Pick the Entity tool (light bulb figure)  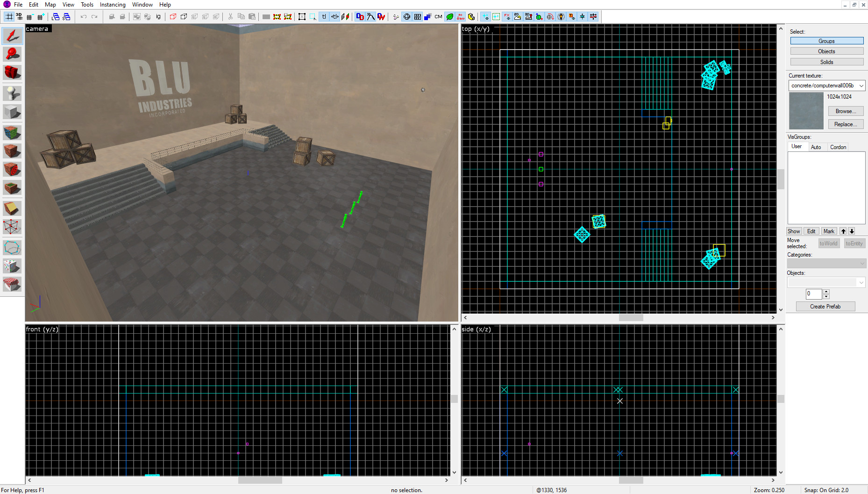12,93
